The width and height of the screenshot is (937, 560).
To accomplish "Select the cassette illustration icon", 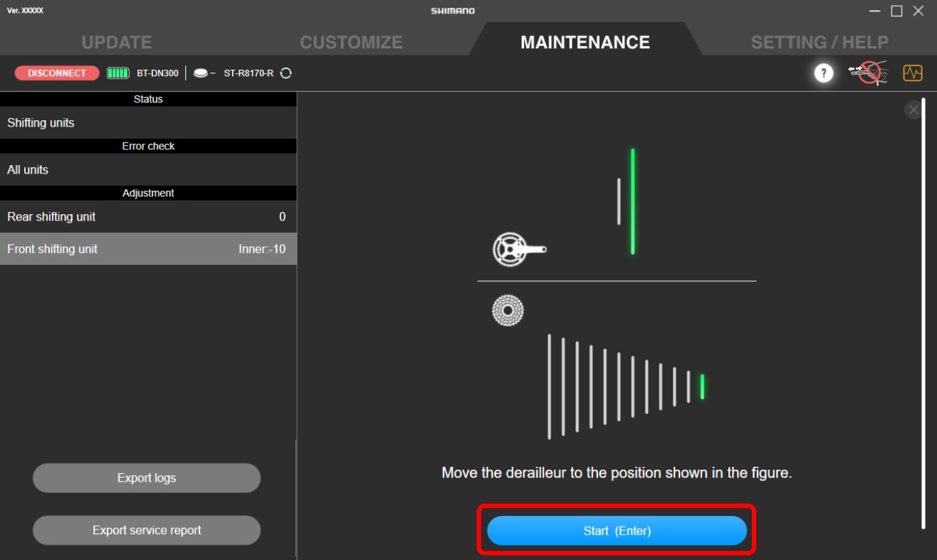I will [508, 311].
